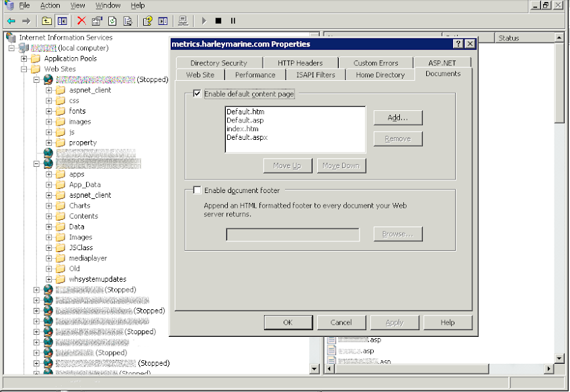Click the Apply button
This screenshot has width=570, height=392.
tap(395, 323)
